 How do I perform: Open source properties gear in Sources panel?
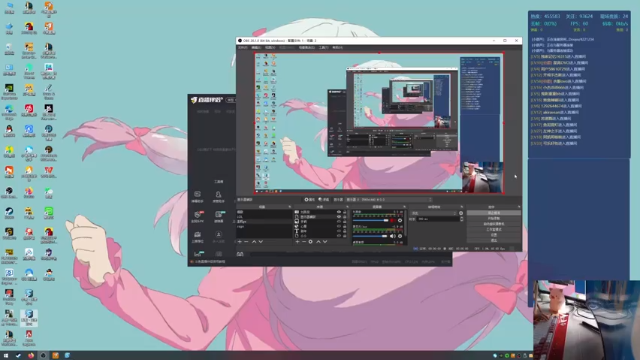(311, 242)
